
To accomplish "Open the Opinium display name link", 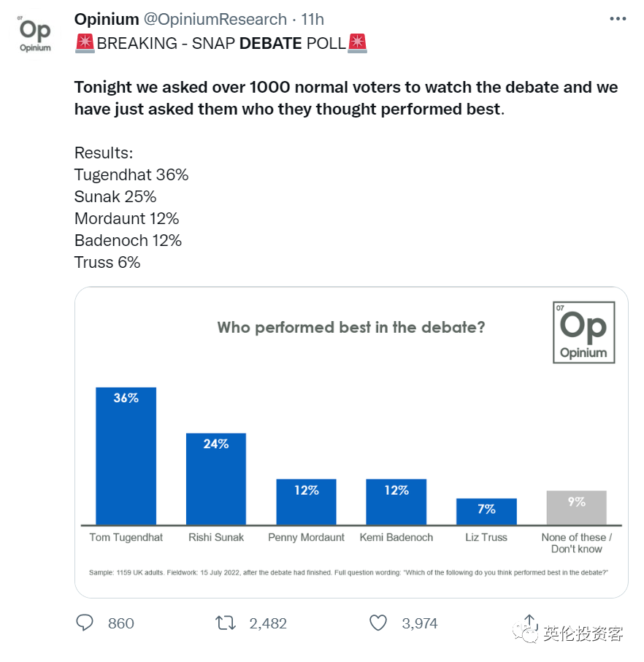I will coord(107,19).
